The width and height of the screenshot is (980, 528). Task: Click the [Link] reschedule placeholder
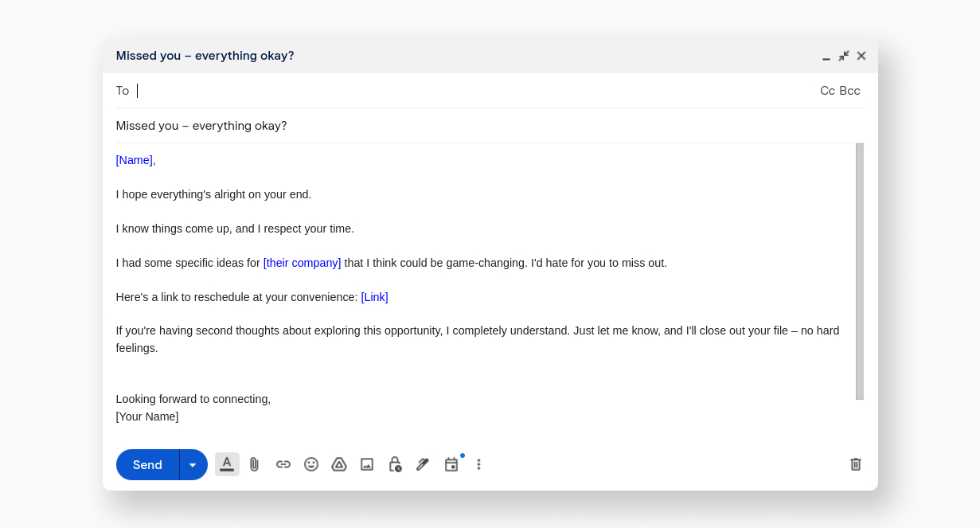pyautogui.click(x=374, y=296)
